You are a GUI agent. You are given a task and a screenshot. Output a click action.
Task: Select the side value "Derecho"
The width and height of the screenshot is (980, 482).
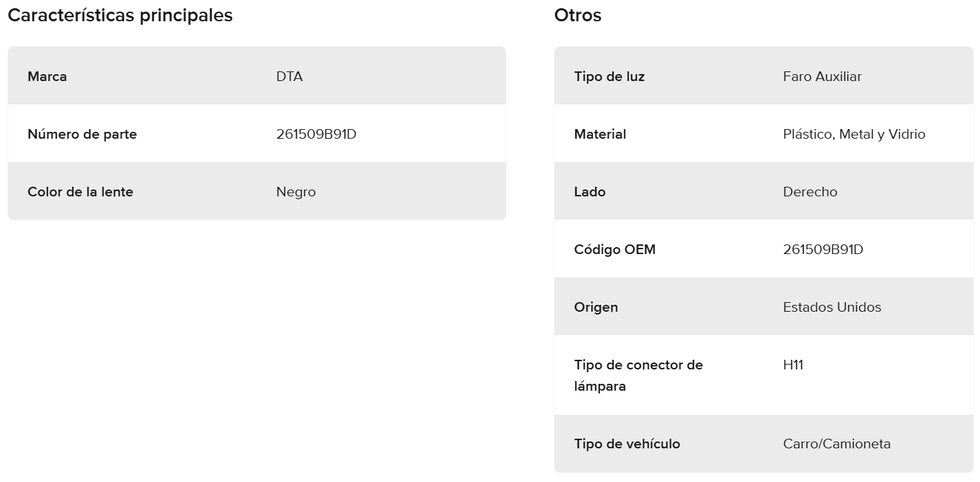[x=810, y=192]
